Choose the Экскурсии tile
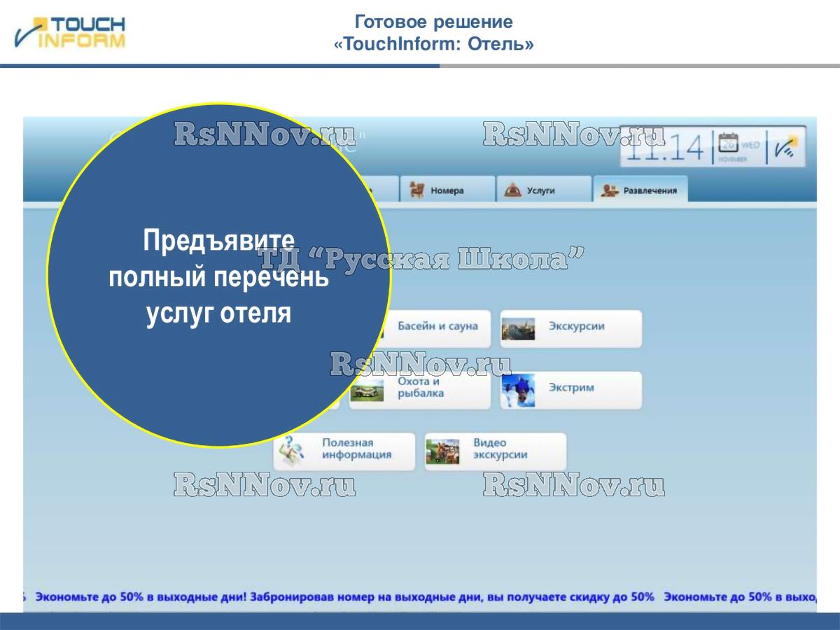Screen dimensions: 840x630 (570, 329)
